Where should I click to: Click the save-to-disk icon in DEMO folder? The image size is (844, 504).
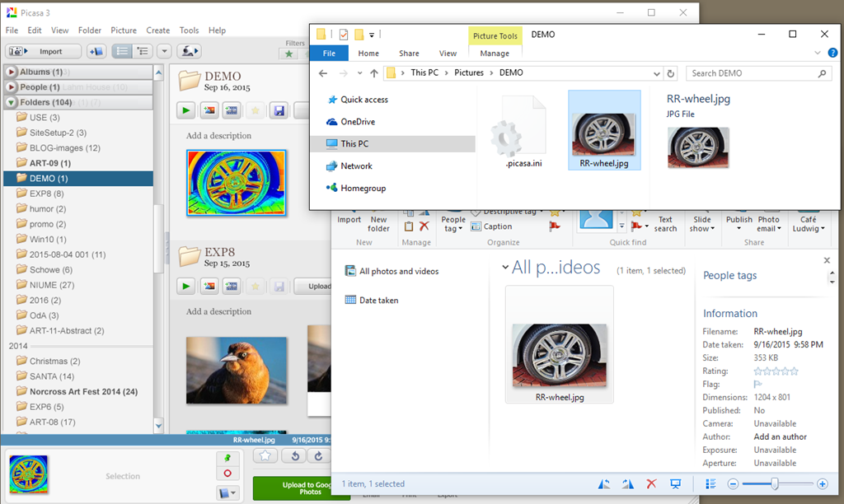(279, 110)
